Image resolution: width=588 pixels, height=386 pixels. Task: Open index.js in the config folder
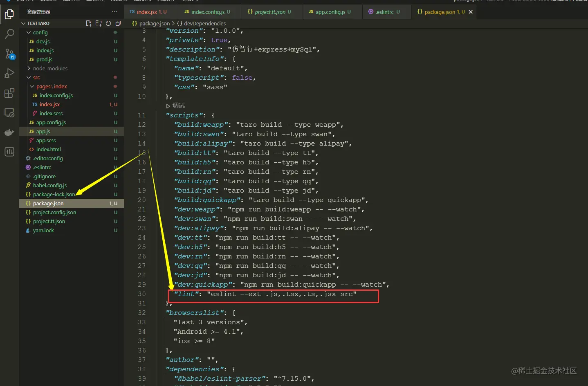(x=72, y=50)
